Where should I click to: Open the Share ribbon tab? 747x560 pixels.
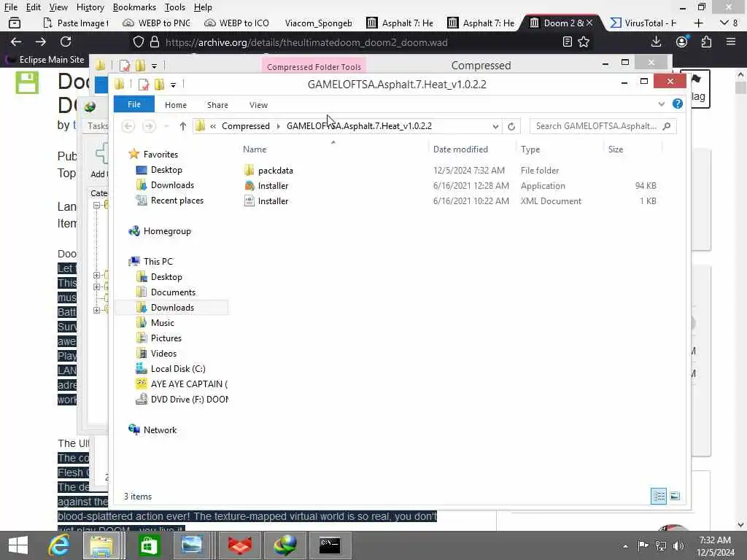[x=217, y=105]
